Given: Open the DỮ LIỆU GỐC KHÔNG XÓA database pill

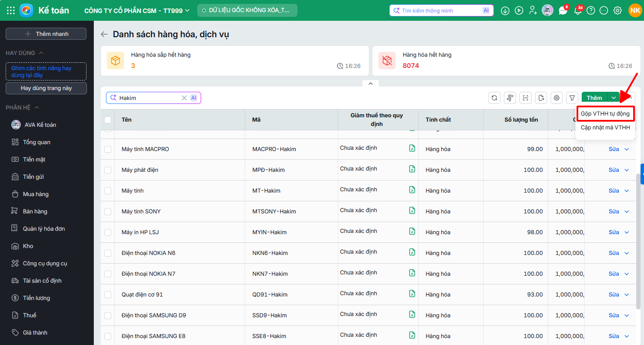Looking at the screenshot, I should 247,10.
